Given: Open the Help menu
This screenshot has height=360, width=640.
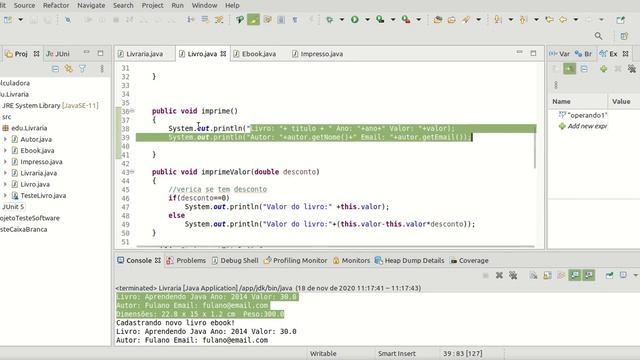Looking at the screenshot, I should click(232, 5).
